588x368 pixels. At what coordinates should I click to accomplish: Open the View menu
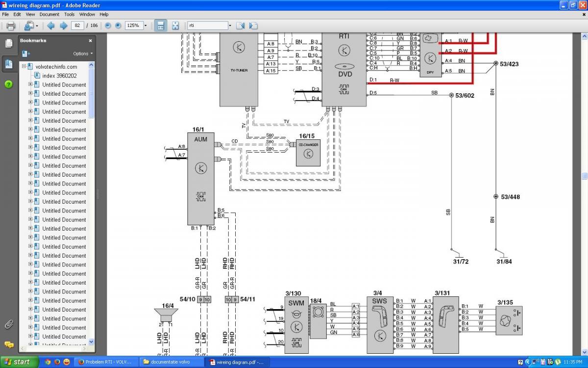click(30, 14)
